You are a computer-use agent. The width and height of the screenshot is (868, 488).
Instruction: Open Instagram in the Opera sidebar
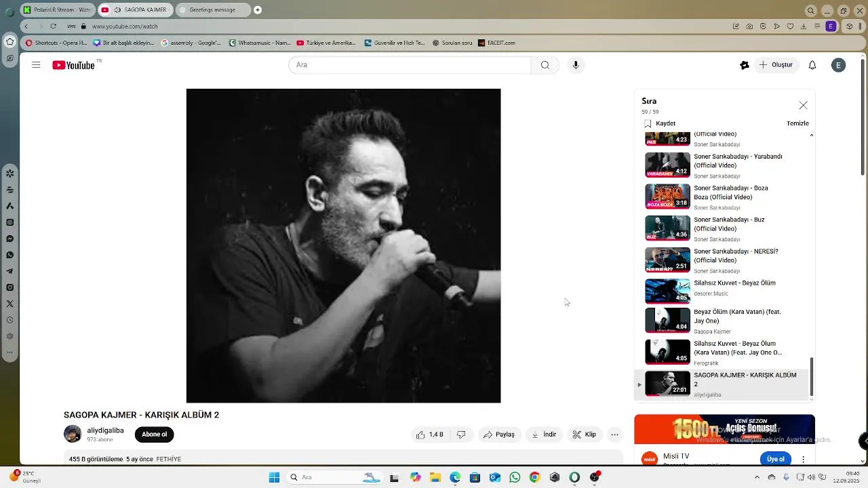[9, 287]
